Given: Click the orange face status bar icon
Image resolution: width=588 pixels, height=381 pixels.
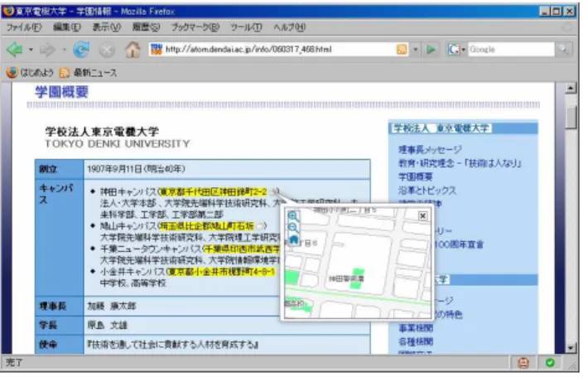Looking at the screenshot, I should click(523, 363).
